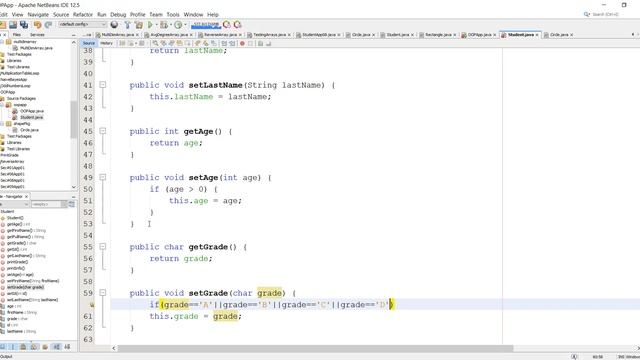
Task: Click the warning glyph on line 60
Action: click(x=92, y=304)
